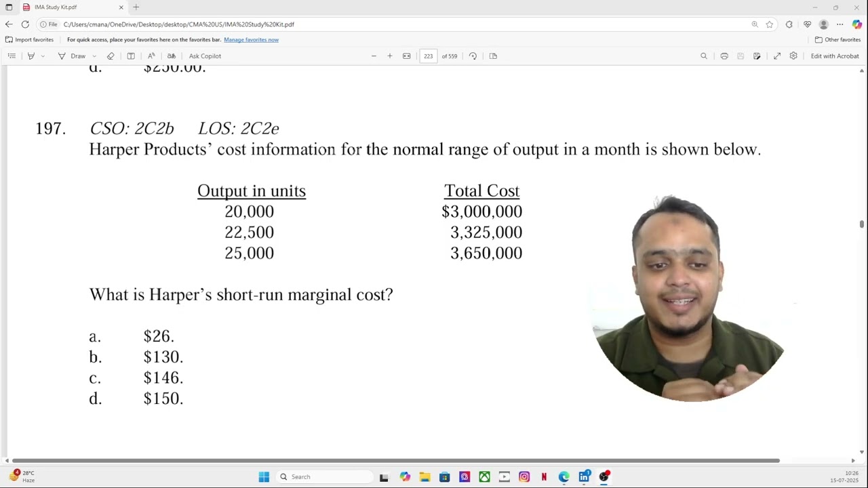
Task: Open Windows Start menu
Action: point(264,477)
